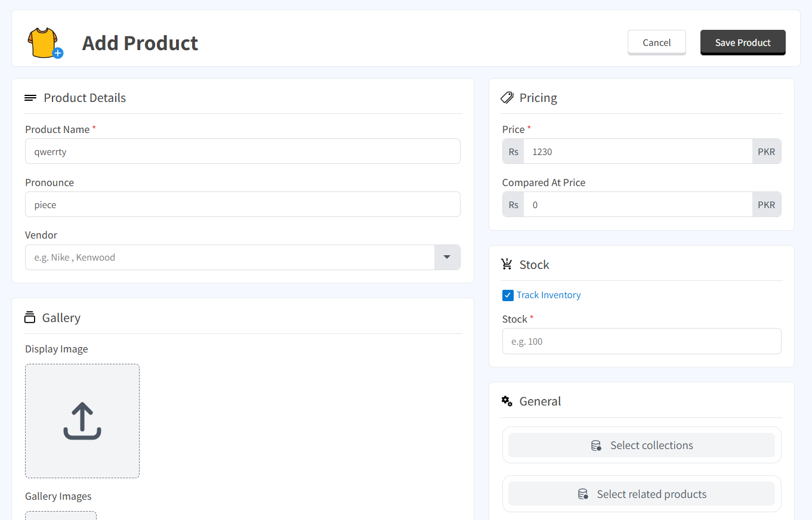Click the Pricing tag icon
Image resolution: width=812 pixels, height=520 pixels.
click(507, 98)
